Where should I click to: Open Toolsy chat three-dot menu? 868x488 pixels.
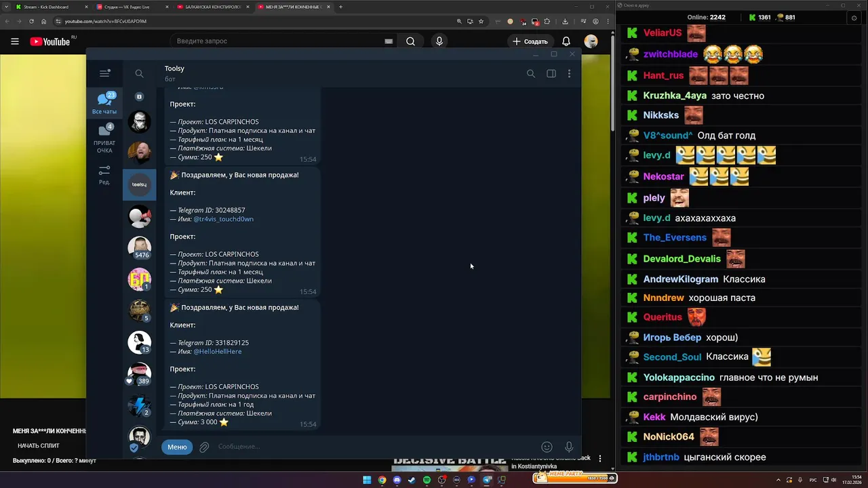click(x=569, y=73)
